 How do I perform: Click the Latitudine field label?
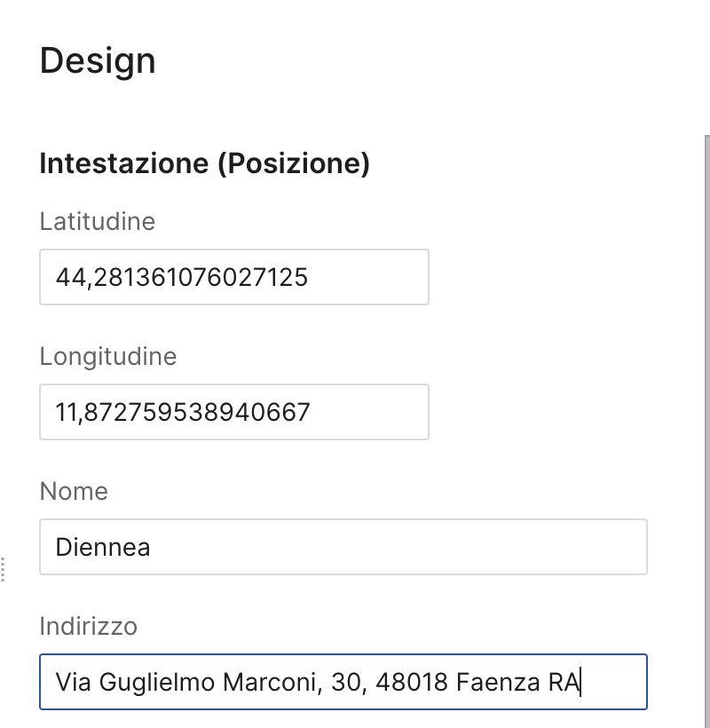click(x=98, y=221)
